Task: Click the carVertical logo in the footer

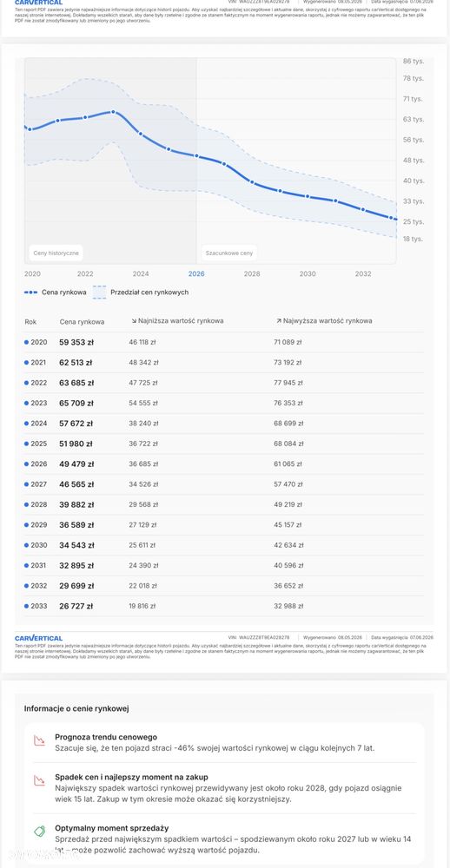Action: [38, 638]
